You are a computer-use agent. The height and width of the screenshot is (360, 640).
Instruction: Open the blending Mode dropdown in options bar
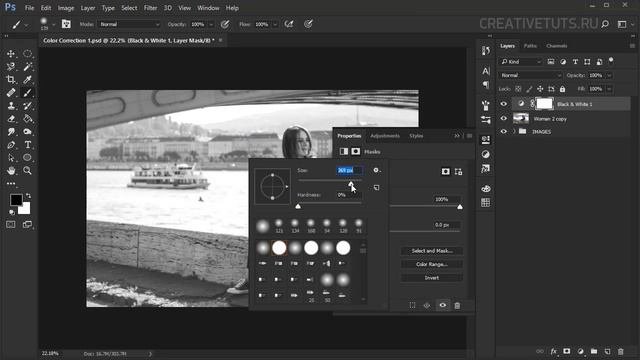point(129,24)
